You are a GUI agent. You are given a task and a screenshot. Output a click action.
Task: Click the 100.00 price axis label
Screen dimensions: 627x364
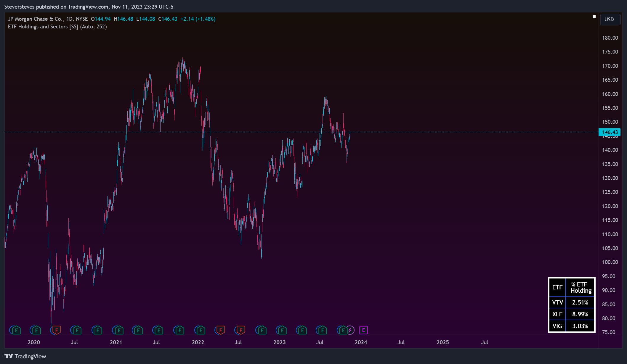pyautogui.click(x=610, y=262)
